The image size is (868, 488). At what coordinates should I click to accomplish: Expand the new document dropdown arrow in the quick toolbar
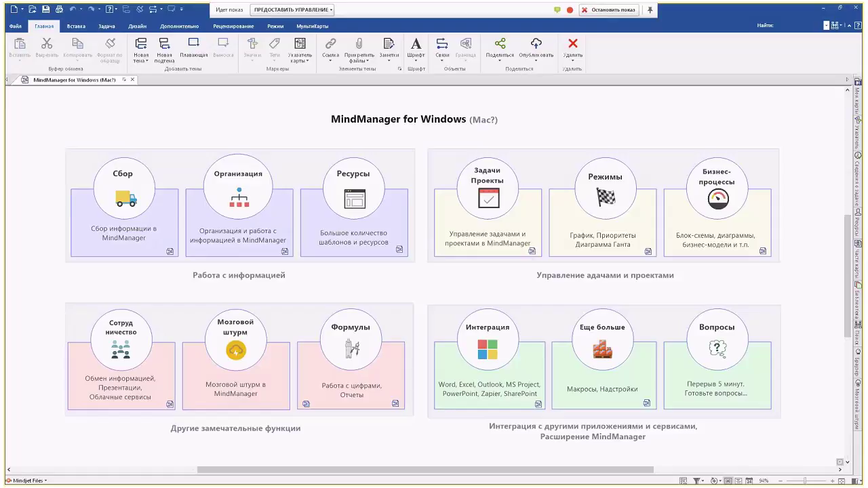click(x=22, y=9)
